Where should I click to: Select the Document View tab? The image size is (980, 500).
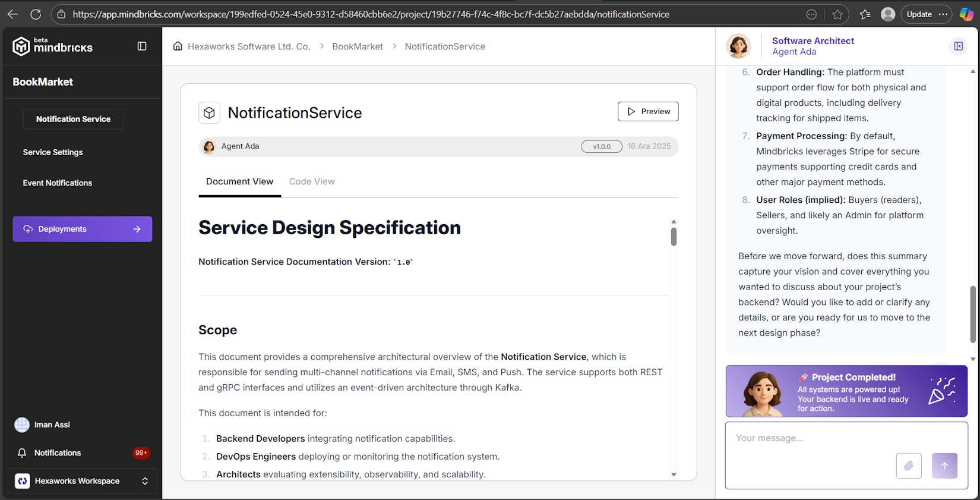click(239, 182)
